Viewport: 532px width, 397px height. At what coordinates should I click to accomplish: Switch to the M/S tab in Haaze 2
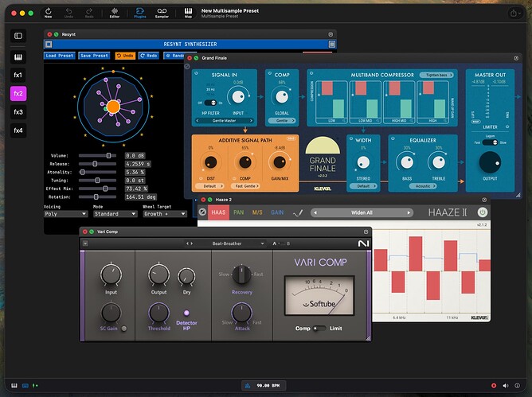point(257,212)
